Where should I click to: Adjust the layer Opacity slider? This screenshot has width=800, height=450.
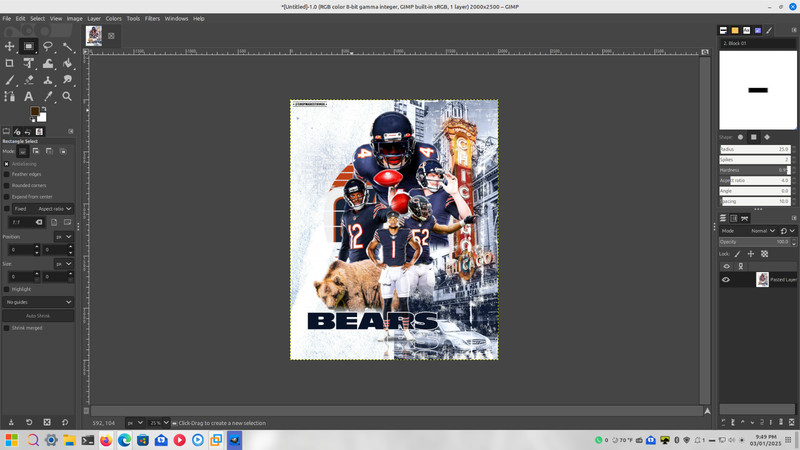click(x=755, y=242)
